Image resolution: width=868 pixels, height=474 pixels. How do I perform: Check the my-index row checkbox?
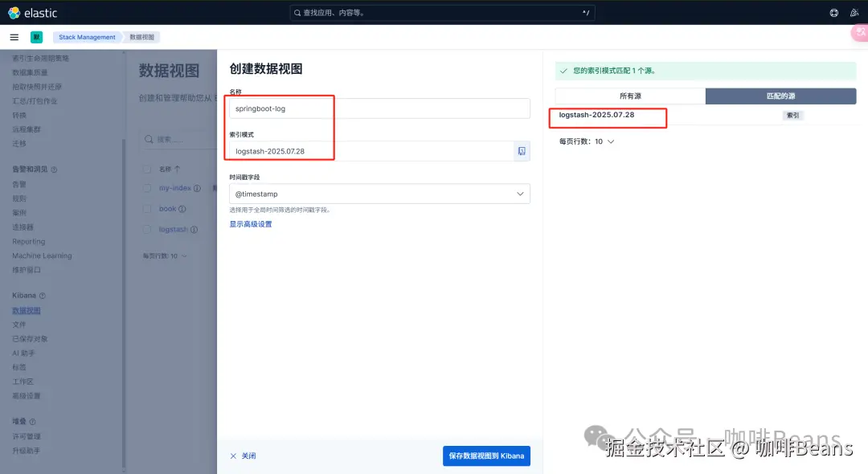click(x=147, y=188)
